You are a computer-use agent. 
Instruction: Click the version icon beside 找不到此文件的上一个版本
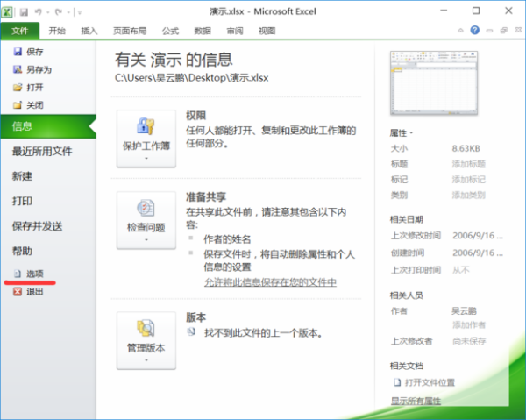pyautogui.click(x=191, y=332)
